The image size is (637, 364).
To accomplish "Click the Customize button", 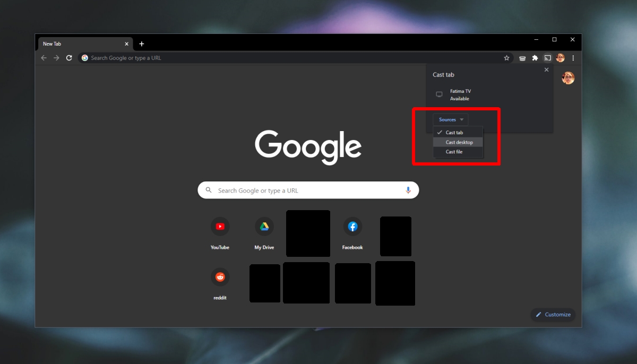I will pyautogui.click(x=553, y=315).
